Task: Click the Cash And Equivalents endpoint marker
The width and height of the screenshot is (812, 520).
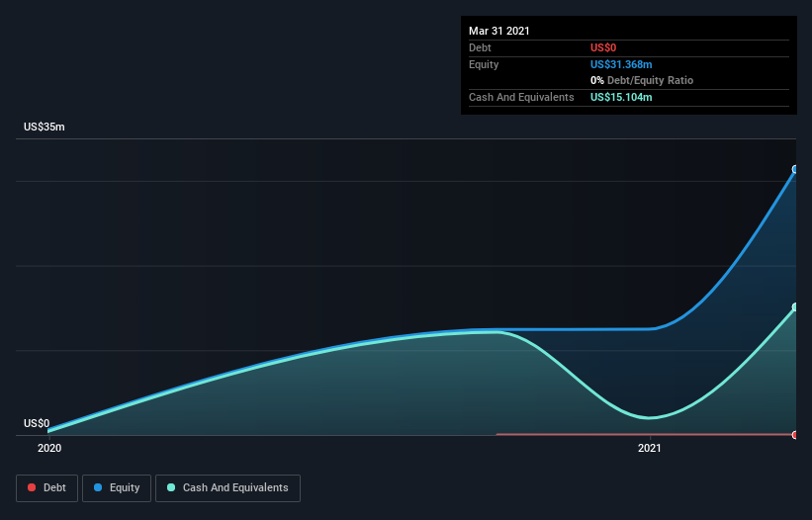Action: 795,307
